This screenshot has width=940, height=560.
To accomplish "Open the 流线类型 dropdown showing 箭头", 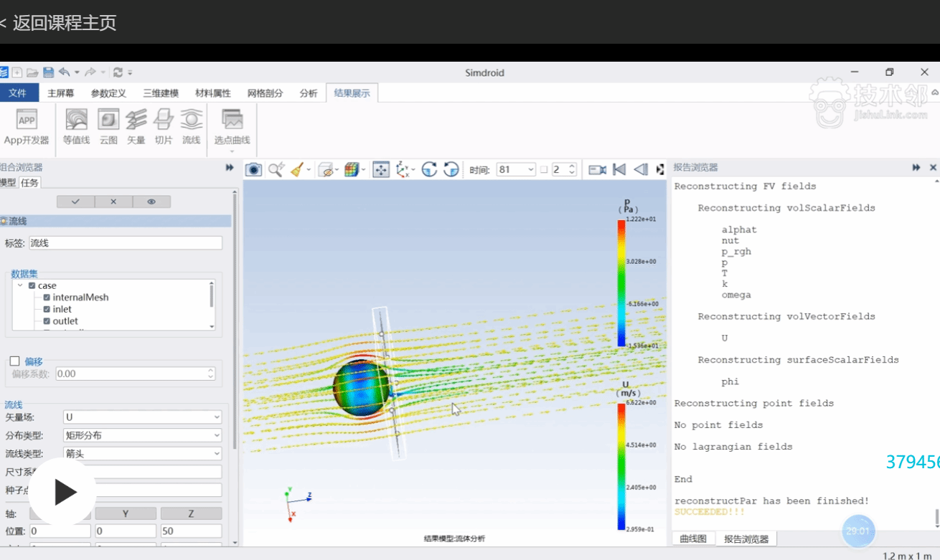I will (x=142, y=454).
